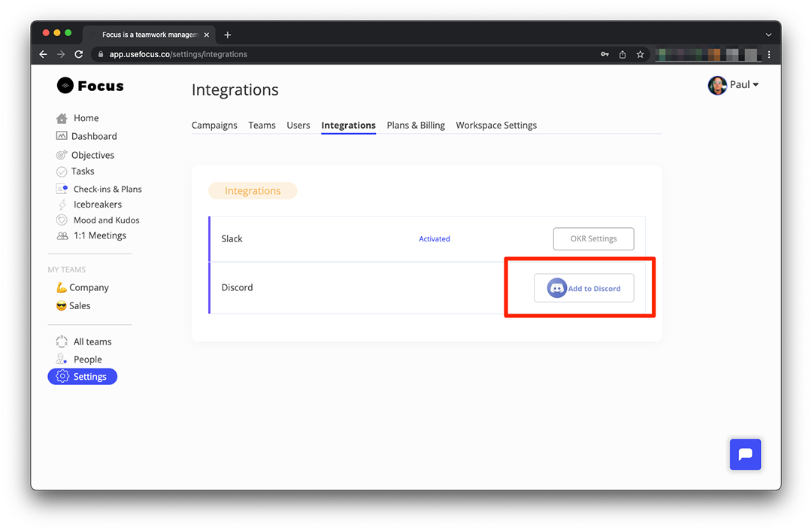Viewport: 812px width, 531px height.
Task: Open Home via its house icon
Action: click(x=62, y=118)
